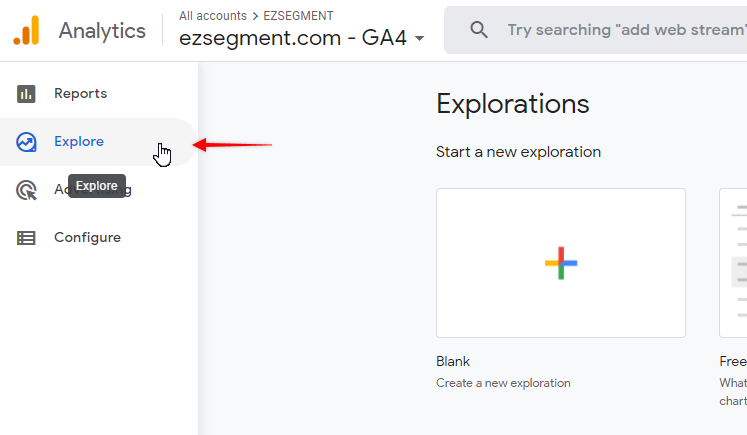
Task: Open the Free form exploration template thumbnail
Action: 734,263
